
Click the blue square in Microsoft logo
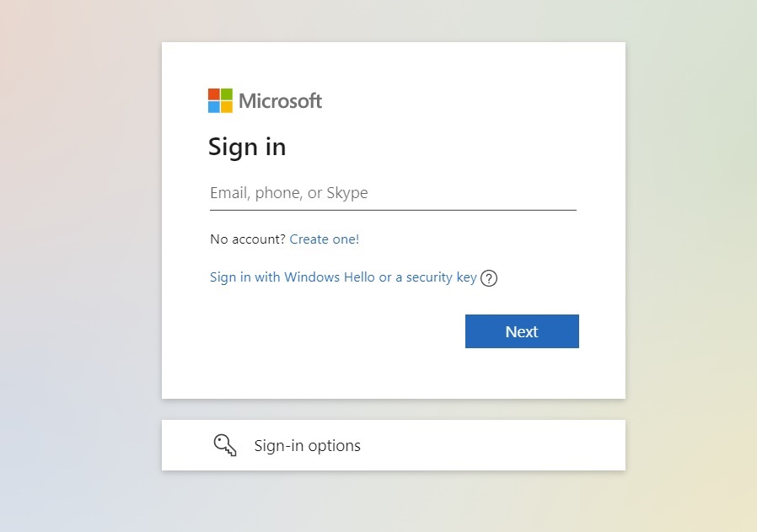214,107
